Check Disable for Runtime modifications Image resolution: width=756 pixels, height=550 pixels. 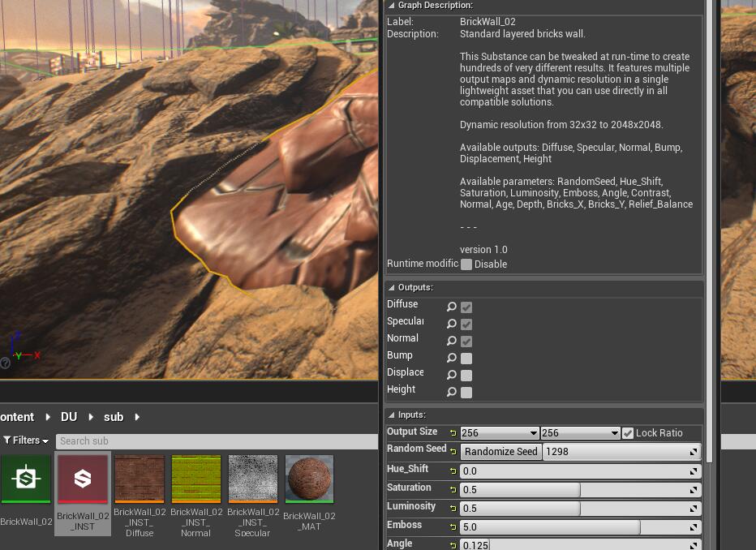pyautogui.click(x=466, y=264)
